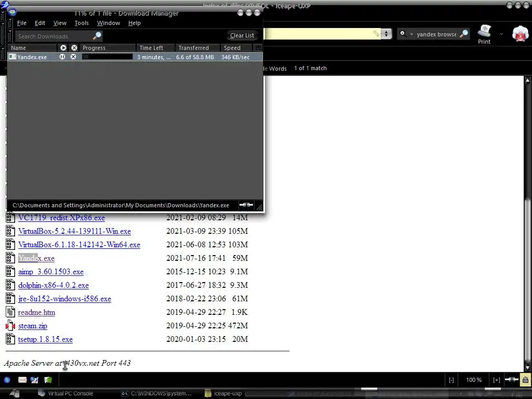This screenshot has width=532, height=399.
Task: Sort downloads by the Time Left column header
Action: coord(155,48)
